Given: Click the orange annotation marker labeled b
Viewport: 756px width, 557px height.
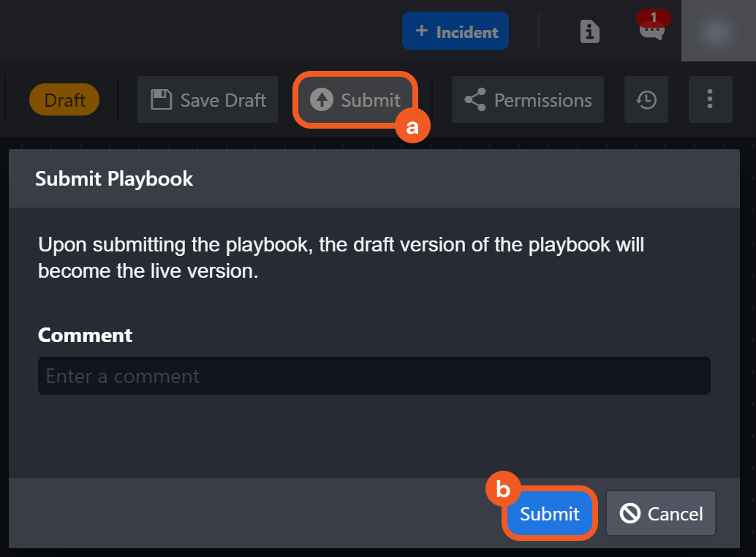Looking at the screenshot, I should click(503, 490).
